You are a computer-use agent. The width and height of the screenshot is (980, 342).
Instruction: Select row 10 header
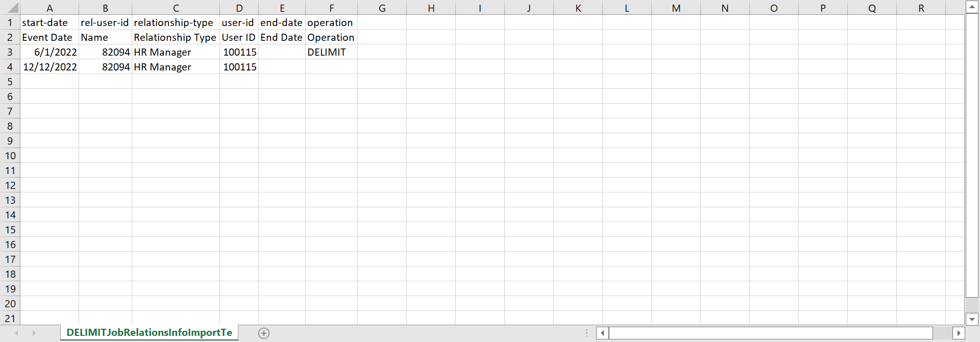pyautogui.click(x=10, y=156)
